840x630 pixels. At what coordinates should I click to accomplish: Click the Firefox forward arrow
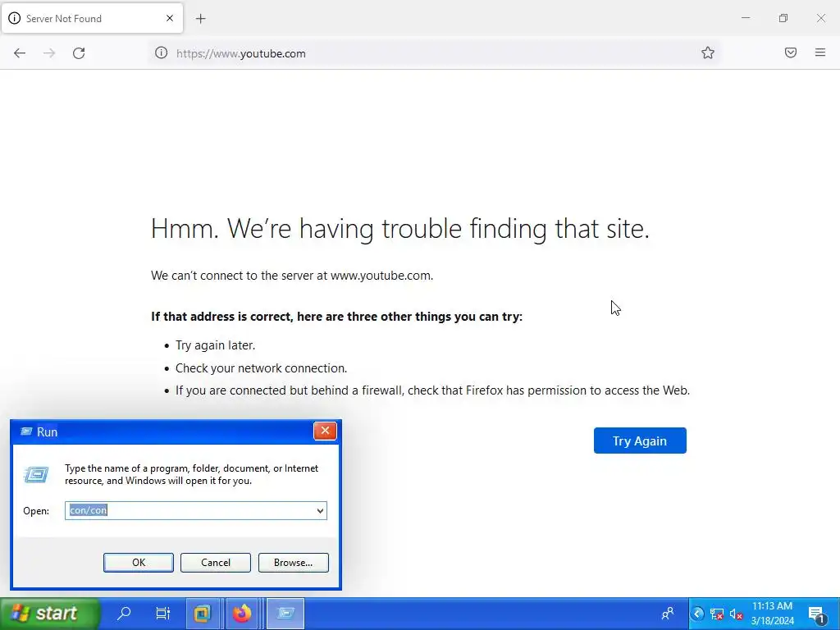tap(49, 53)
